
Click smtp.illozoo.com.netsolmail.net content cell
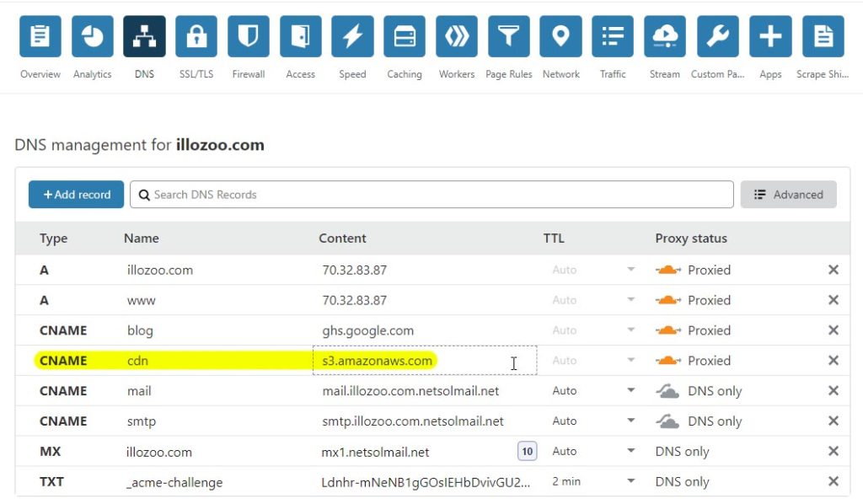click(x=412, y=421)
